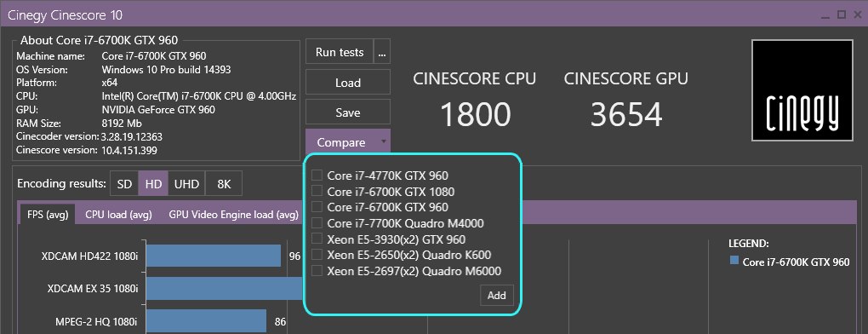
Task: Click the OS Version Windows 10 Pro value
Action: coord(167,69)
